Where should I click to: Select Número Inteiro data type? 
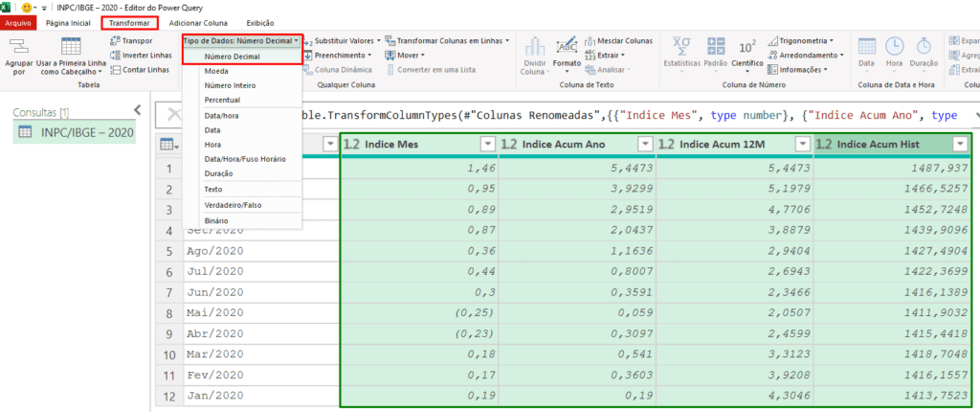(230, 85)
